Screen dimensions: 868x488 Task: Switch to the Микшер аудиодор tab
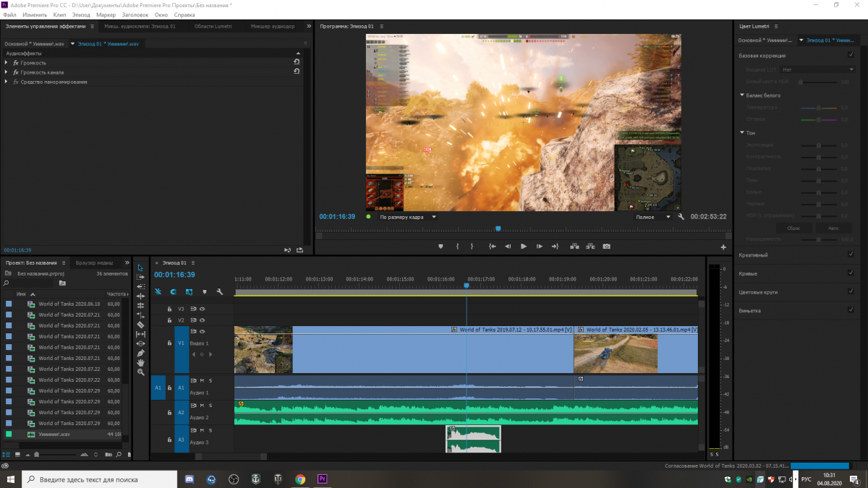(272, 26)
